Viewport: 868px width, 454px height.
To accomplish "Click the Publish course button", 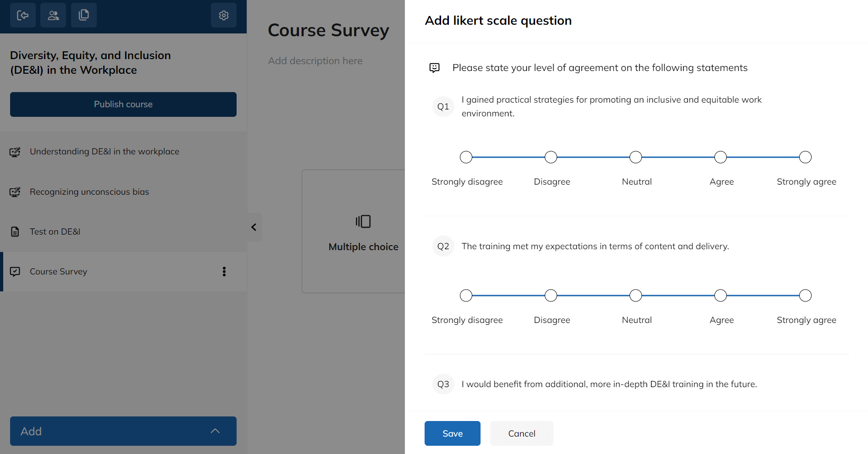I will pyautogui.click(x=123, y=104).
